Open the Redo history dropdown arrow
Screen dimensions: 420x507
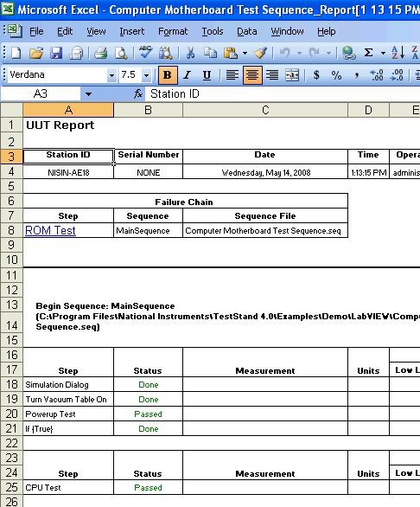tap(329, 53)
